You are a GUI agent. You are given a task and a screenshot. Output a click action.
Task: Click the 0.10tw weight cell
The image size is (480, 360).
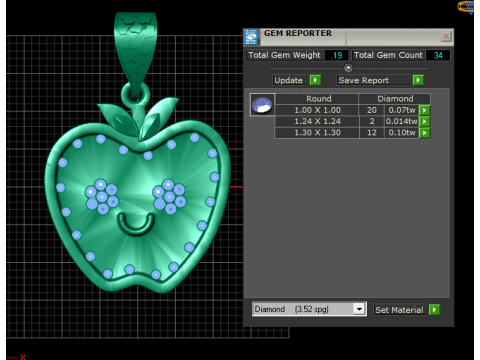402,133
